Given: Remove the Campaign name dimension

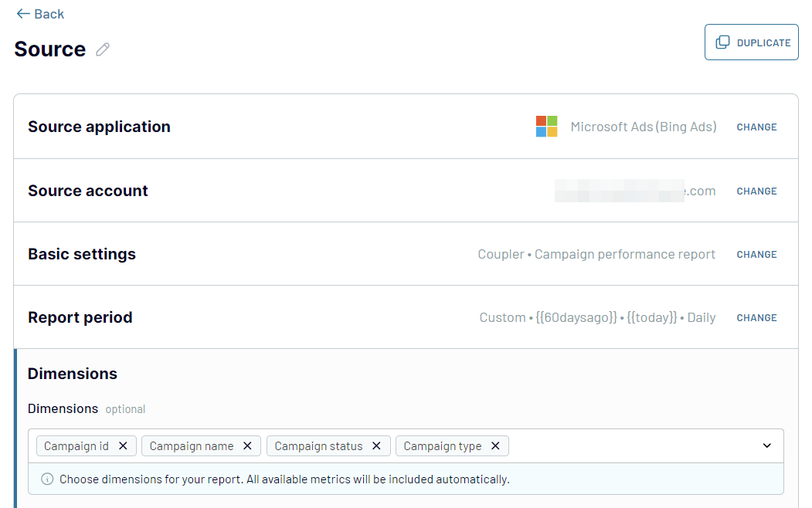Looking at the screenshot, I should coord(247,446).
